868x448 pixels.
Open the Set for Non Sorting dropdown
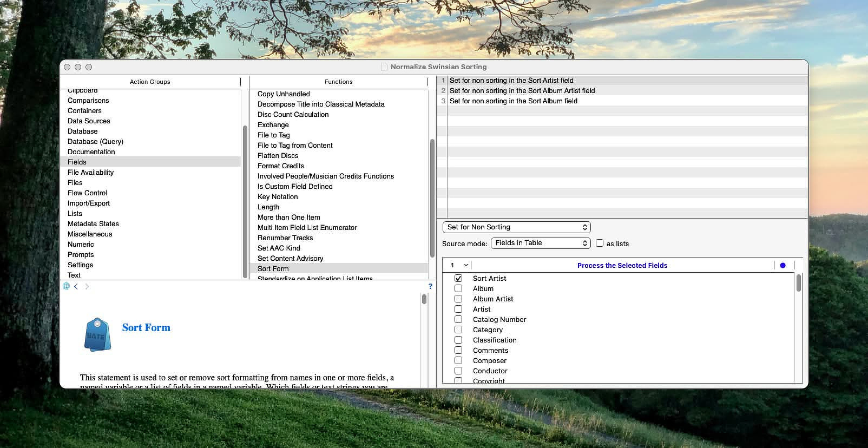point(517,227)
